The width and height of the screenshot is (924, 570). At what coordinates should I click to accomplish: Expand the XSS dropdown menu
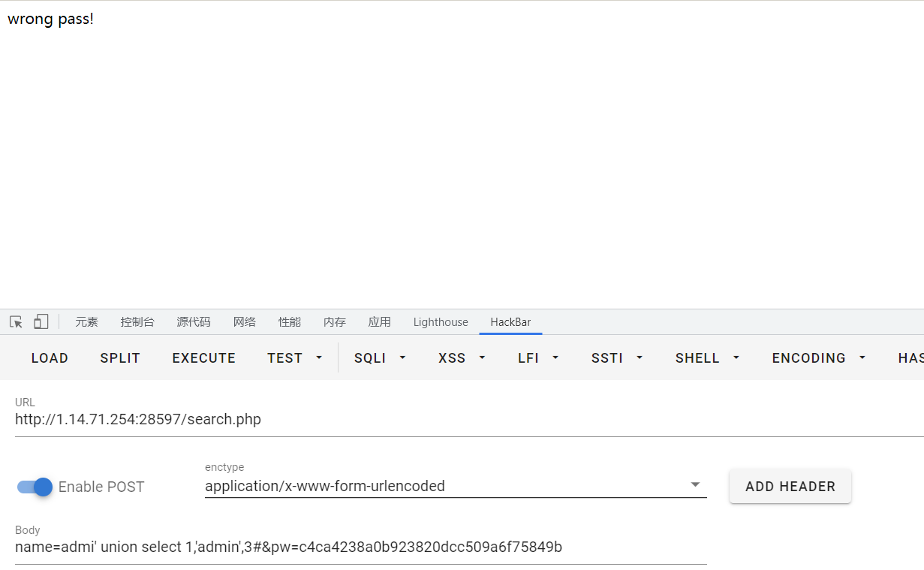coord(462,358)
